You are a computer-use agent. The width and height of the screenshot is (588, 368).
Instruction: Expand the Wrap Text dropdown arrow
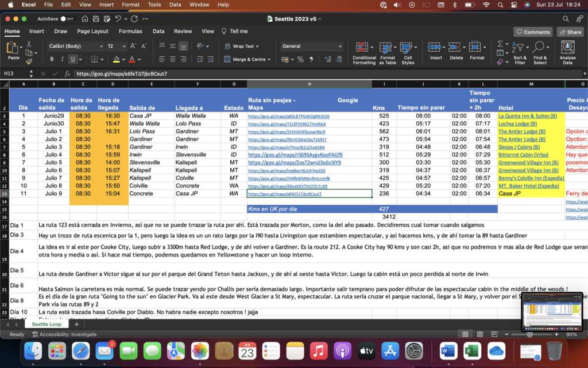click(x=257, y=46)
